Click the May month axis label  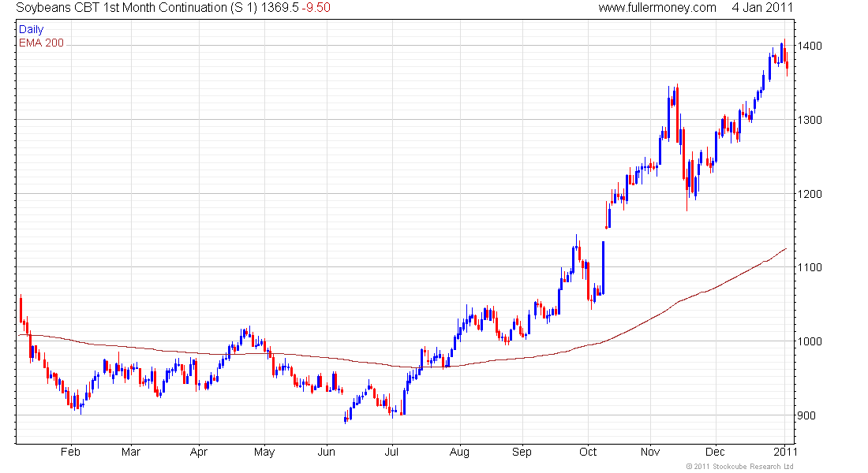pos(264,452)
